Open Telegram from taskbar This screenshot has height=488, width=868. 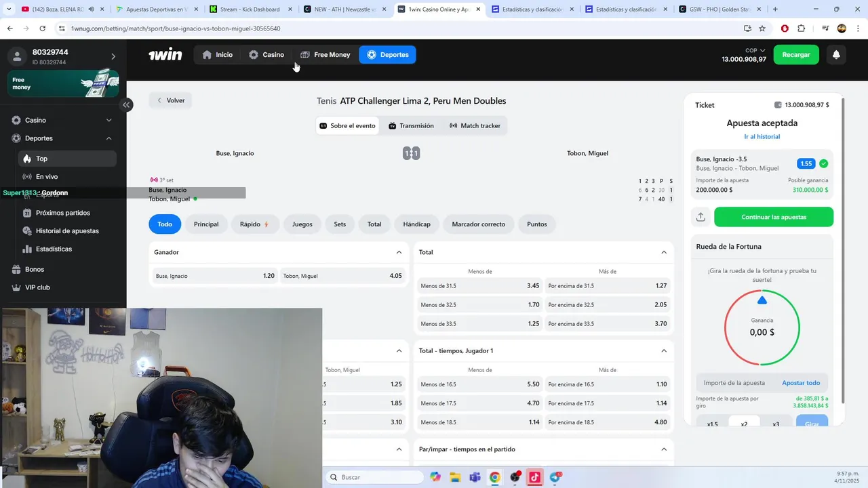[555, 477]
